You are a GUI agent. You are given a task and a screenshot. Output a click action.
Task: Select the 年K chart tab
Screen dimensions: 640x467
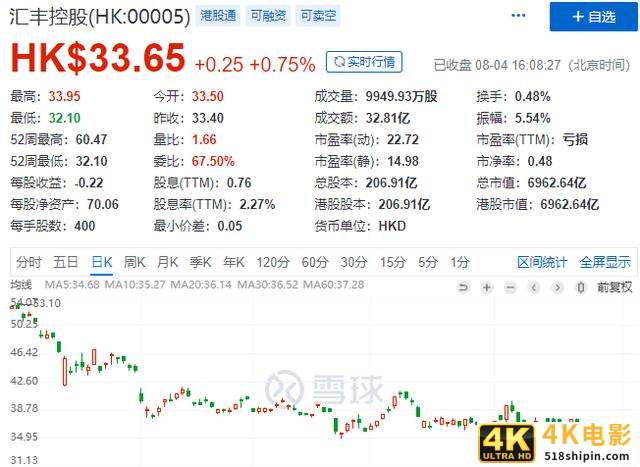(233, 262)
